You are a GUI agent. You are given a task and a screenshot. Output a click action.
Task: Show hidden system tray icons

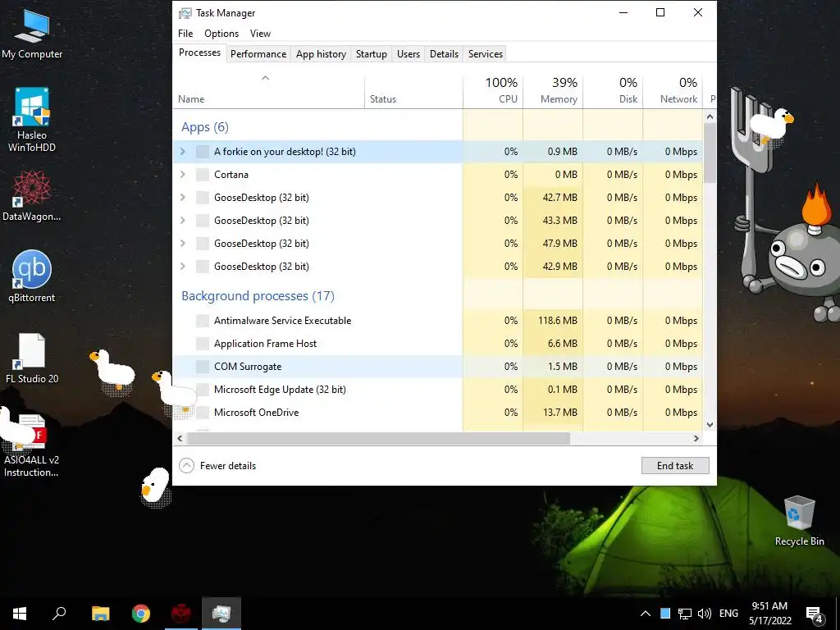646,614
